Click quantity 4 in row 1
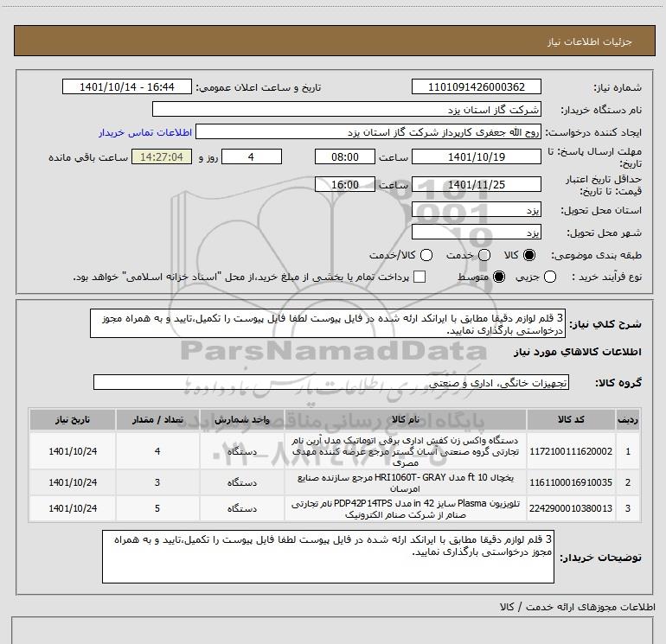666x644 pixels. click(157, 451)
